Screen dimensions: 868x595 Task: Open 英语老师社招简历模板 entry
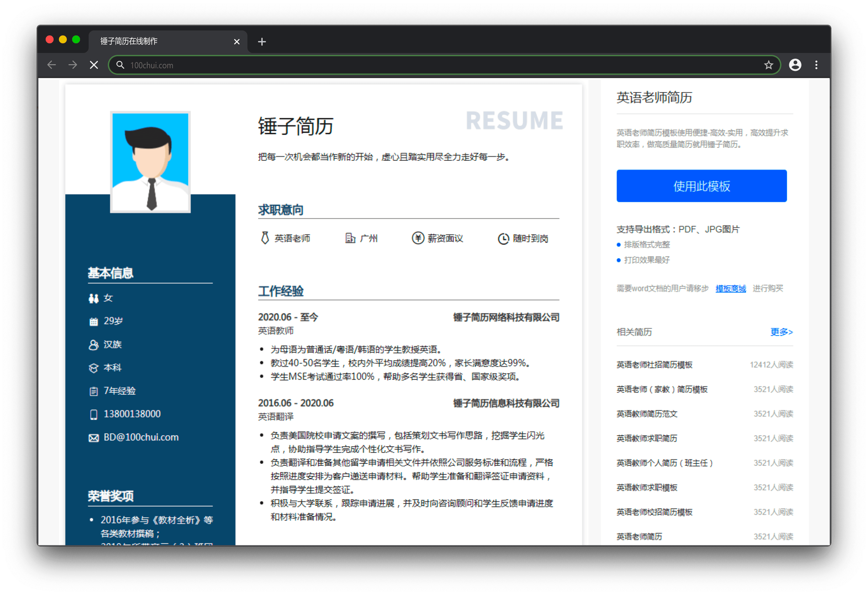point(654,365)
